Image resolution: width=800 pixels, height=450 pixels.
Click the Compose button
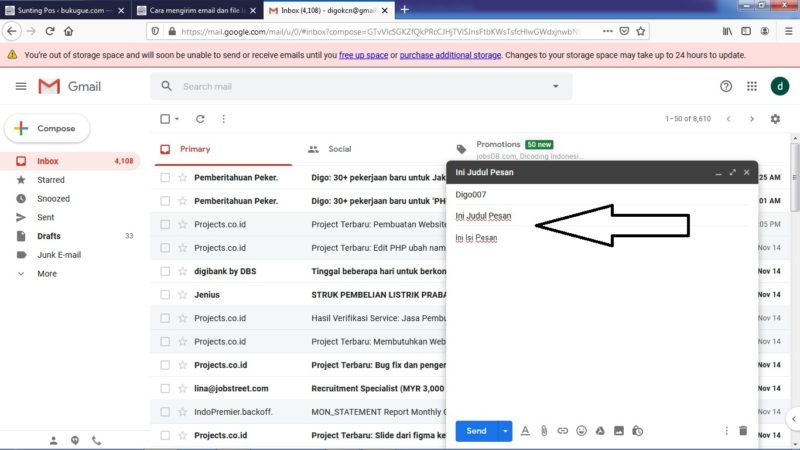(x=47, y=129)
